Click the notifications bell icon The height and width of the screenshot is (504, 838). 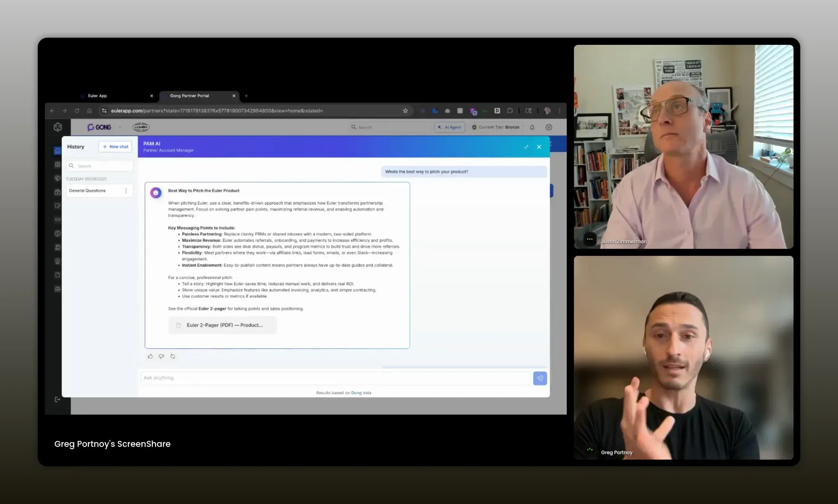point(532,127)
